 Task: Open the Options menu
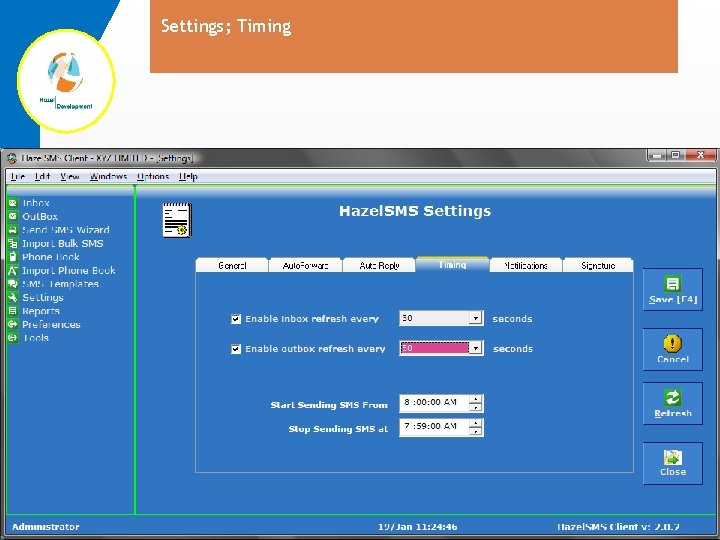tap(153, 176)
